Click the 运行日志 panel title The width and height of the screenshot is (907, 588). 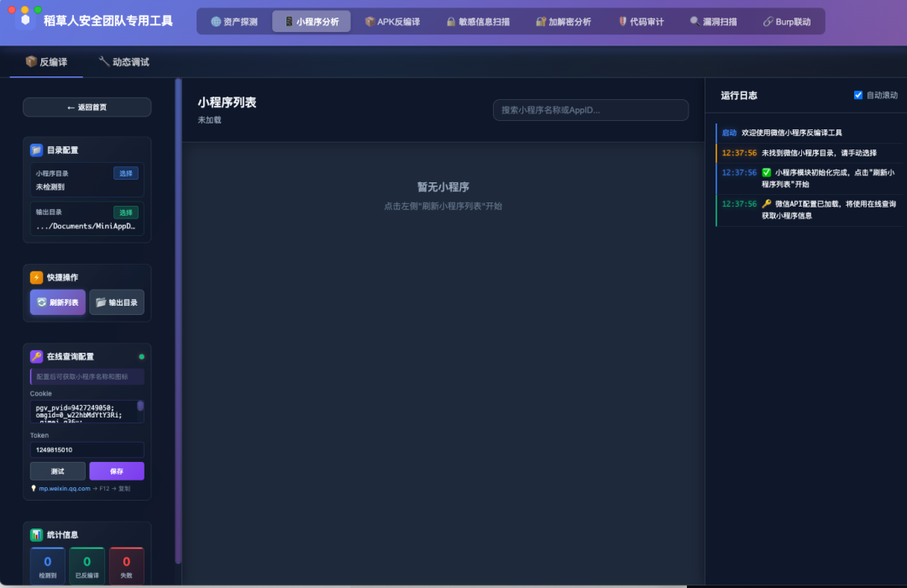(739, 96)
